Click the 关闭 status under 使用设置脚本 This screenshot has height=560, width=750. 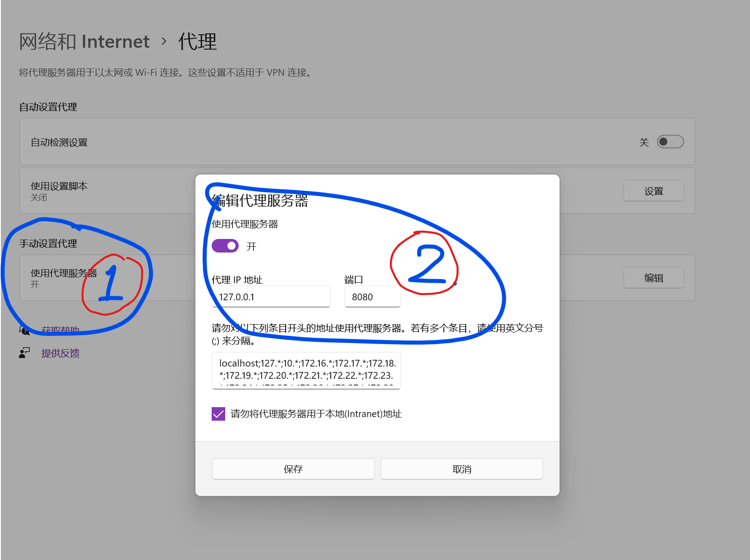click(39, 197)
